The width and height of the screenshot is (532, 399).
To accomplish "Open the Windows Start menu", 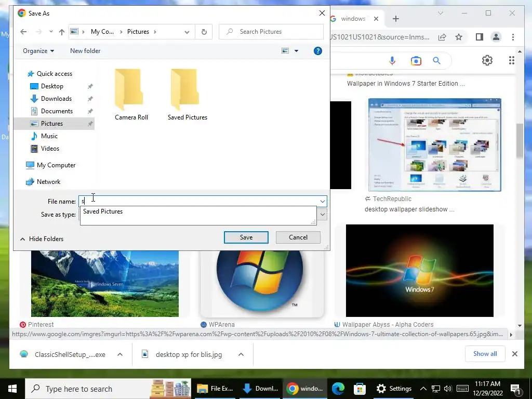I will [x=12, y=389].
